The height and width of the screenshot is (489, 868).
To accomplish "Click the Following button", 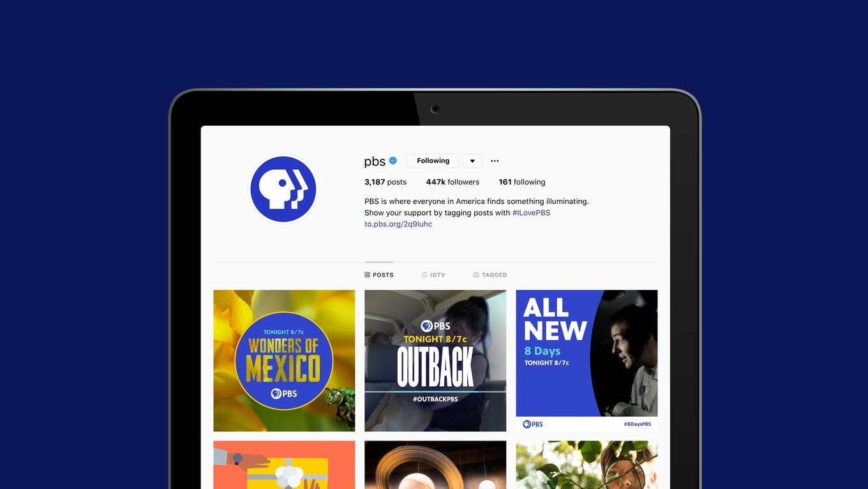I will [433, 161].
